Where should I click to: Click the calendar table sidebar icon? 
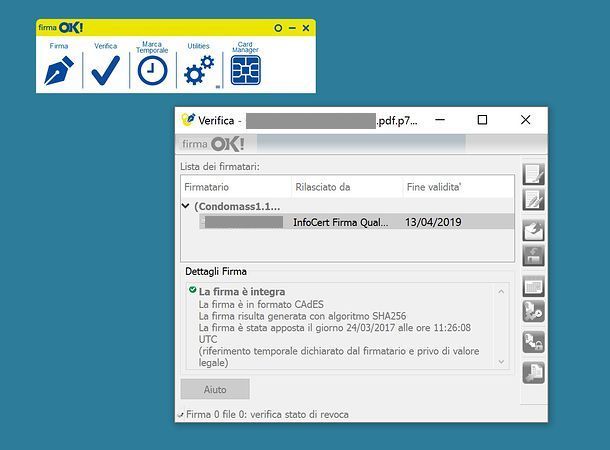tap(533, 287)
